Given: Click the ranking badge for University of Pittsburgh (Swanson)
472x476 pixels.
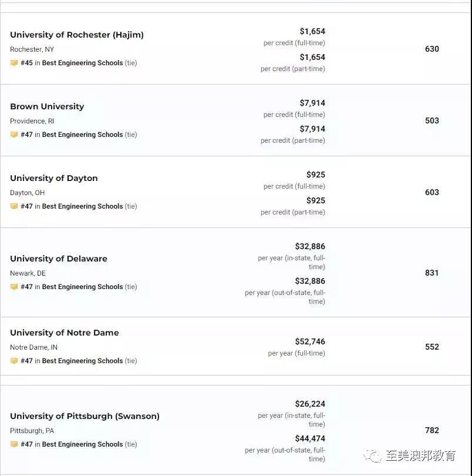Looking at the screenshot, I should pos(14,444).
